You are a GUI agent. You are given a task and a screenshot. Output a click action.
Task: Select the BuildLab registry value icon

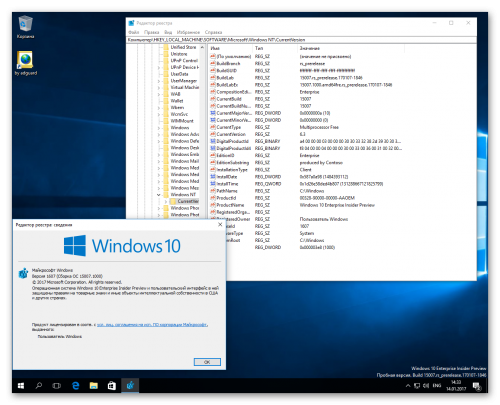(213, 78)
